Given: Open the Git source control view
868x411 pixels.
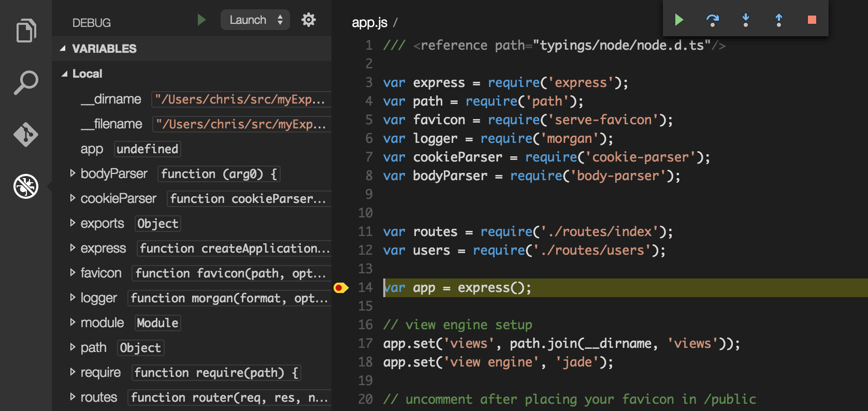Looking at the screenshot, I should point(26,135).
